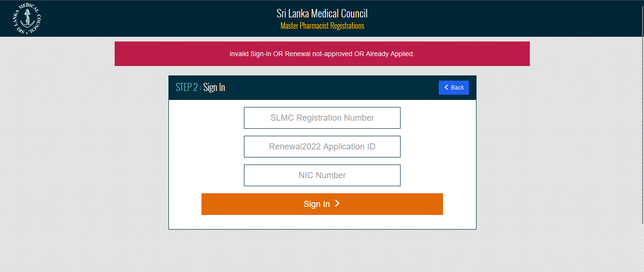Click the "STEP 2" label text
644x272 pixels.
186,87
